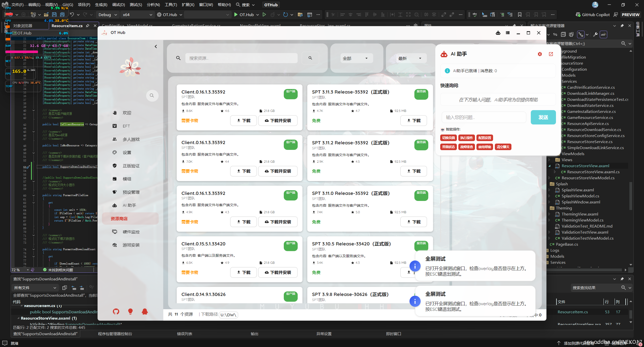This screenshot has height=347, width=644.
Task: Open the x64 platform dropdown
Action: pyautogui.click(x=137, y=15)
